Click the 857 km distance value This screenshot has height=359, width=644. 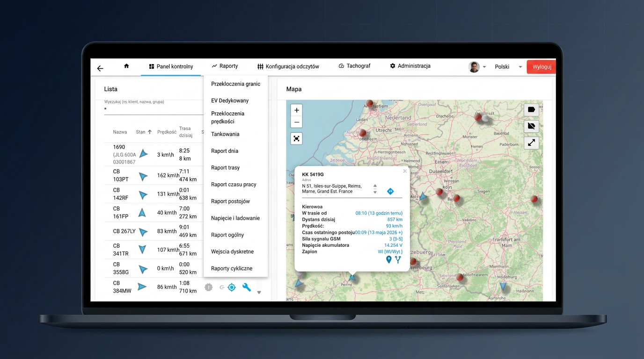coord(395,220)
